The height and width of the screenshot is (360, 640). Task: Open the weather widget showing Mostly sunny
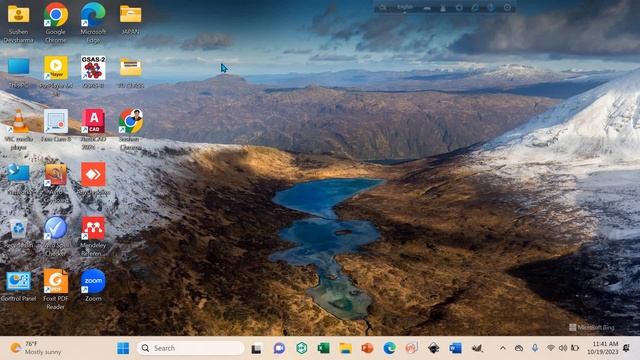point(36,348)
